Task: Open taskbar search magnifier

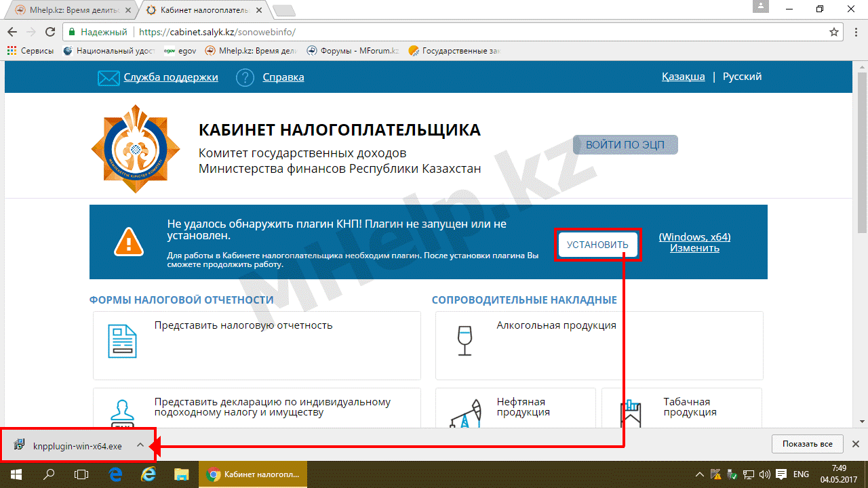Action: pyautogui.click(x=49, y=474)
